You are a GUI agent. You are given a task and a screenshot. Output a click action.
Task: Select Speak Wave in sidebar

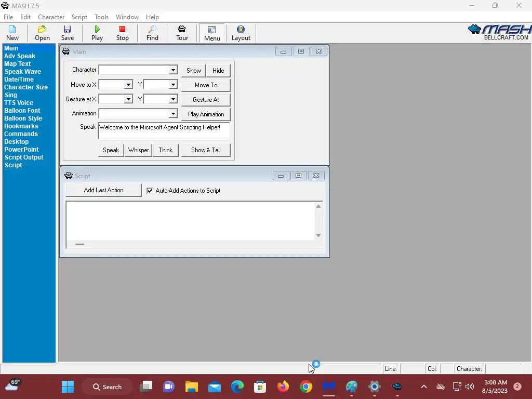point(23,72)
